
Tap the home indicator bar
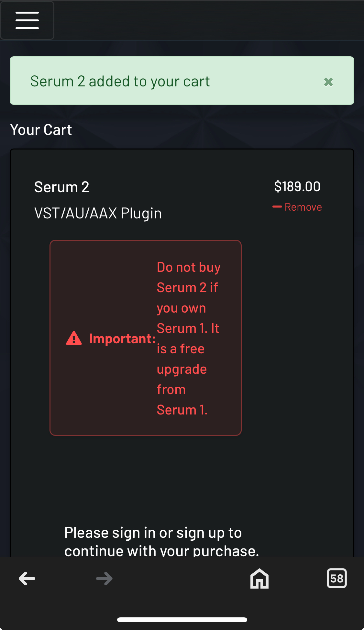[182, 620]
